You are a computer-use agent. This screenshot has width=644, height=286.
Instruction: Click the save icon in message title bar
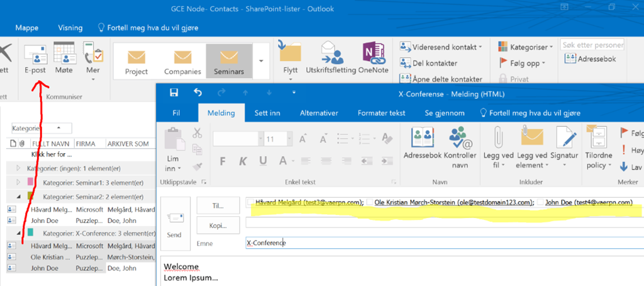click(x=174, y=93)
